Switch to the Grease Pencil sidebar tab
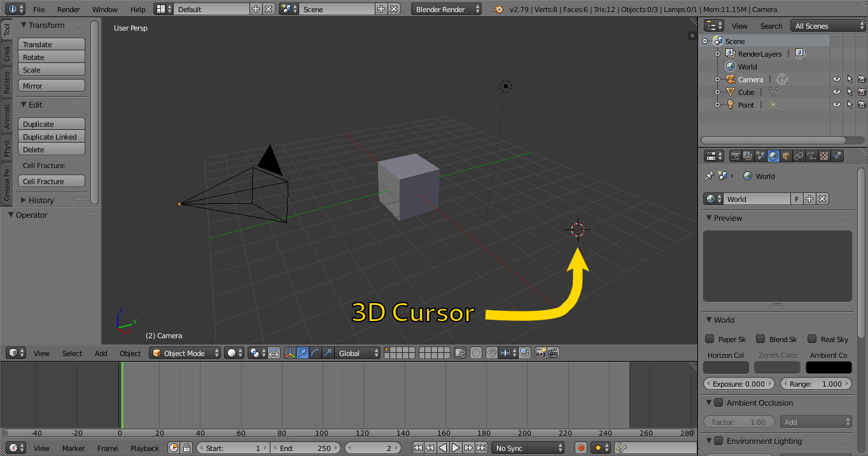Viewport: 868px width, 456px height. 7,185
